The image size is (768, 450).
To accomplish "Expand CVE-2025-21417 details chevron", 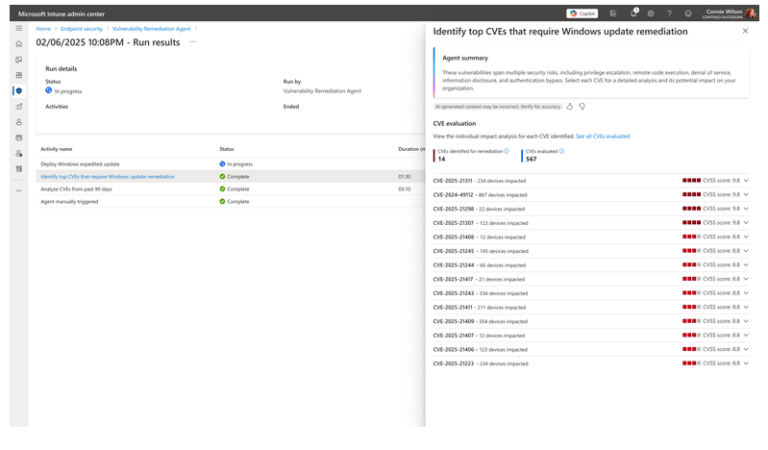I will [x=746, y=279].
